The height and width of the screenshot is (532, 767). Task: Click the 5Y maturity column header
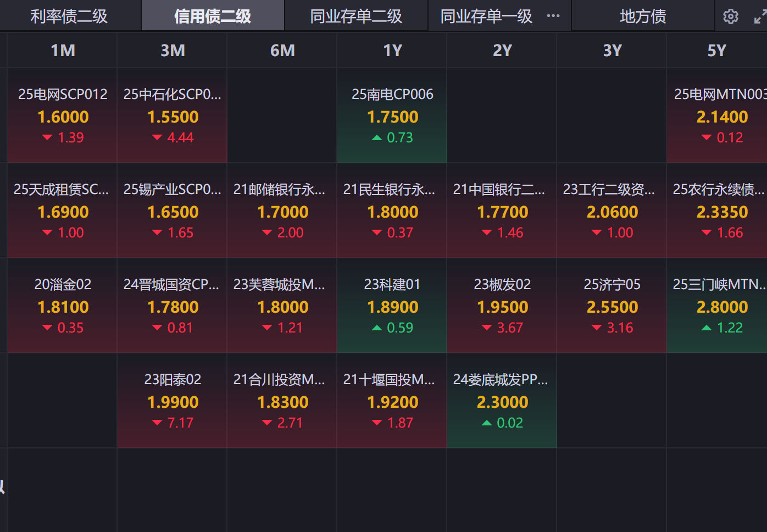716,51
